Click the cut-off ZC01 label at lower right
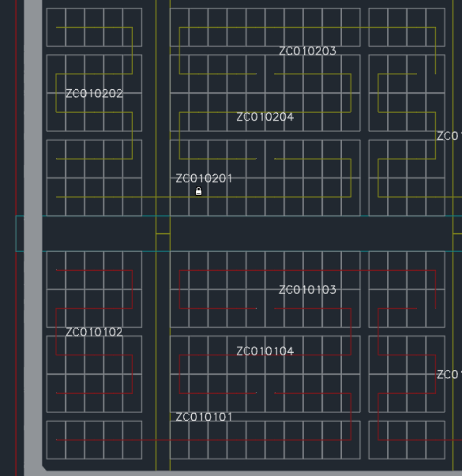Screen dimensions: 462x476 pos(449,375)
